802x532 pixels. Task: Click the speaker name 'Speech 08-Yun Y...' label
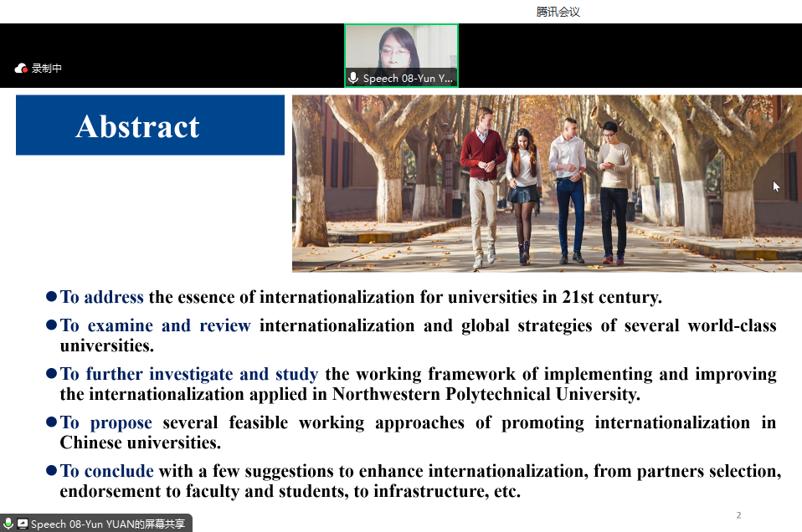(408, 78)
